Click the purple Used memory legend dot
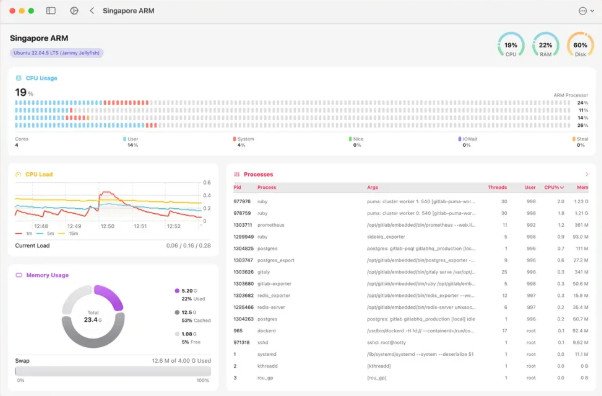The image size is (602, 396). point(177,291)
